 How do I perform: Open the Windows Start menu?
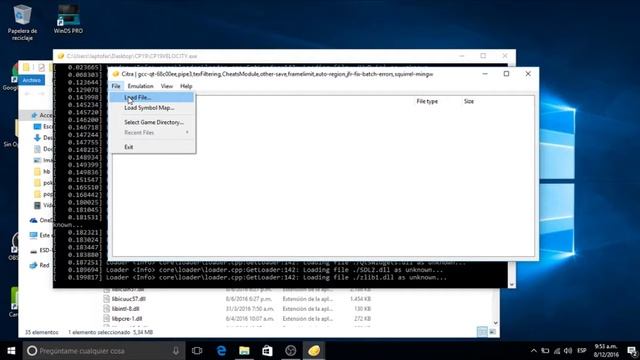click(x=11, y=351)
